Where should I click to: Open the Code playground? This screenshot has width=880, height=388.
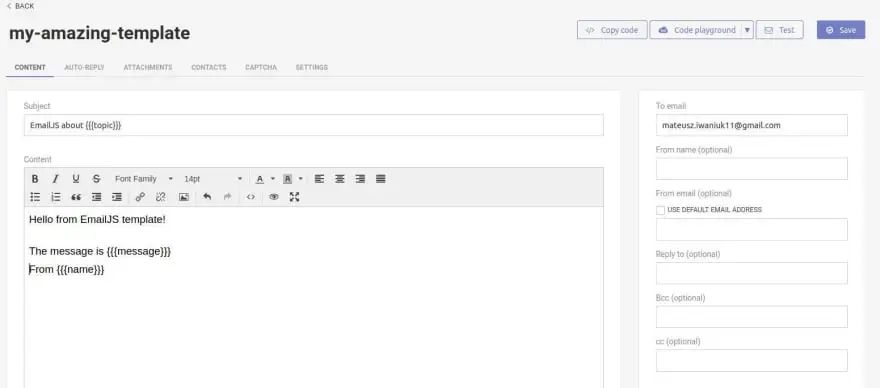(696, 30)
